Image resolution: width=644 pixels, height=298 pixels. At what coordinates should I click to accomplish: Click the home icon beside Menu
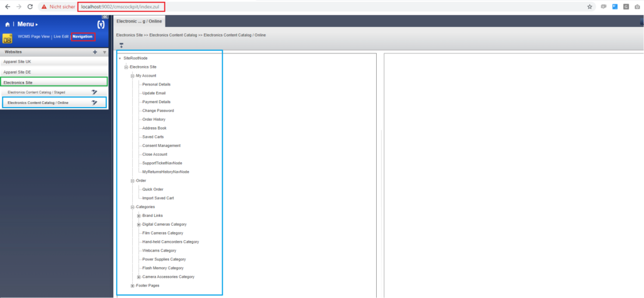click(x=8, y=24)
